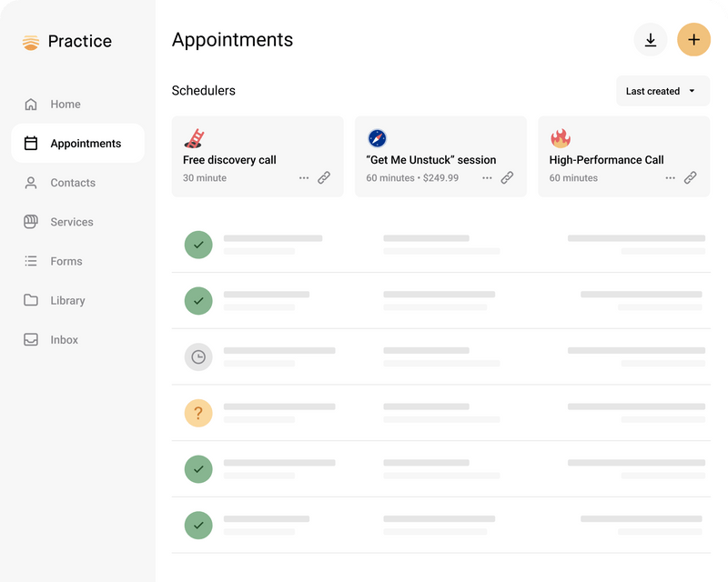Open the High-Performance Call options menu
The height and width of the screenshot is (582, 728).
click(x=670, y=178)
